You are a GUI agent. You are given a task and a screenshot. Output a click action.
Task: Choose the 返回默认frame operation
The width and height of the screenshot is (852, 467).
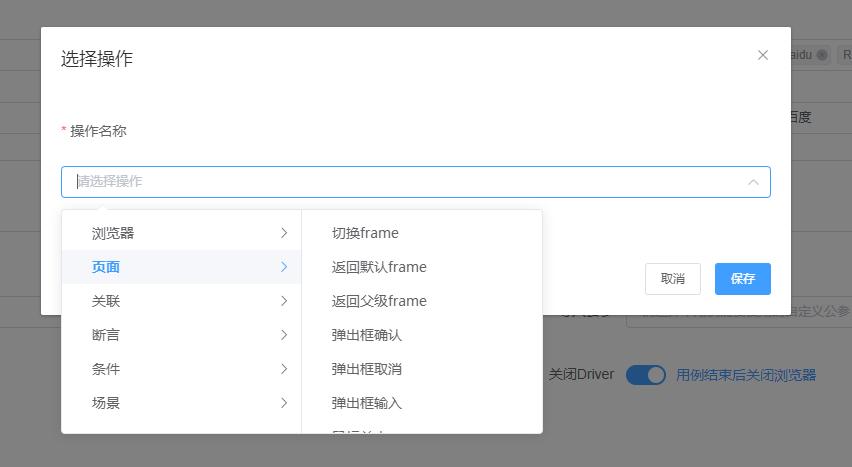click(x=422, y=267)
